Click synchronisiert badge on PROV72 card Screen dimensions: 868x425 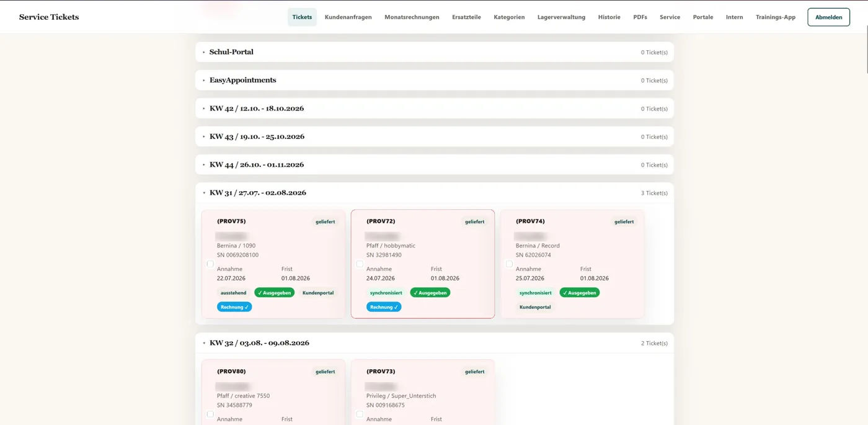coord(386,293)
